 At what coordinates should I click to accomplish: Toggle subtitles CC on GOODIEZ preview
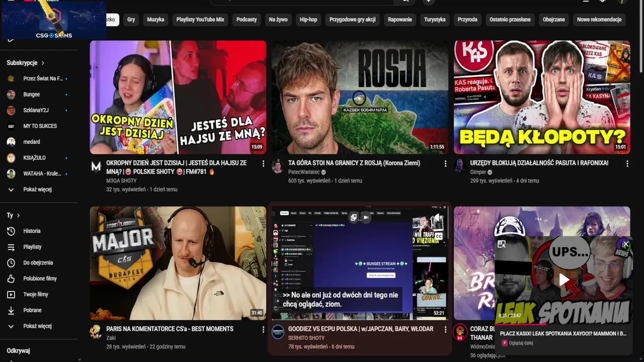[438, 235]
